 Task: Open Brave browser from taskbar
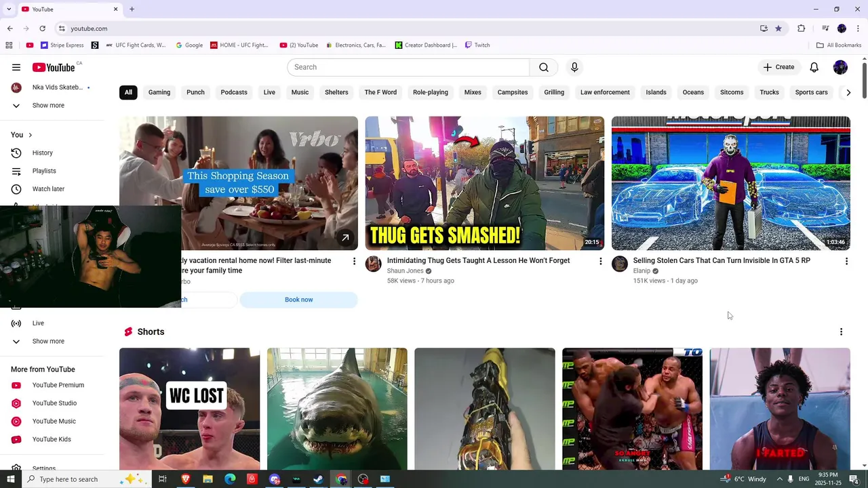[185, 479]
